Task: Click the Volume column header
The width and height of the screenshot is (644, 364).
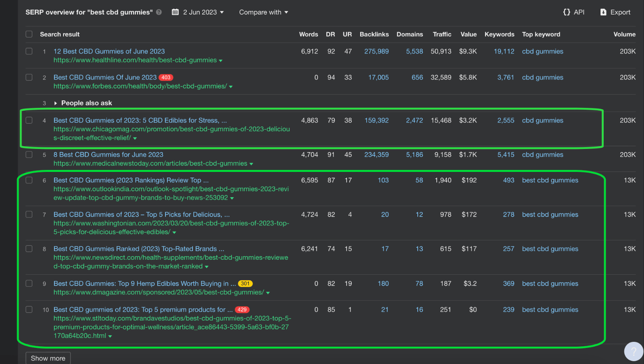Action: coord(624,34)
